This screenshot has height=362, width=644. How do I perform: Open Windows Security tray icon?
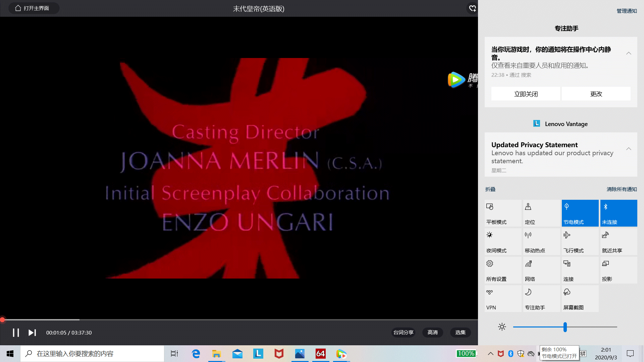521,354
